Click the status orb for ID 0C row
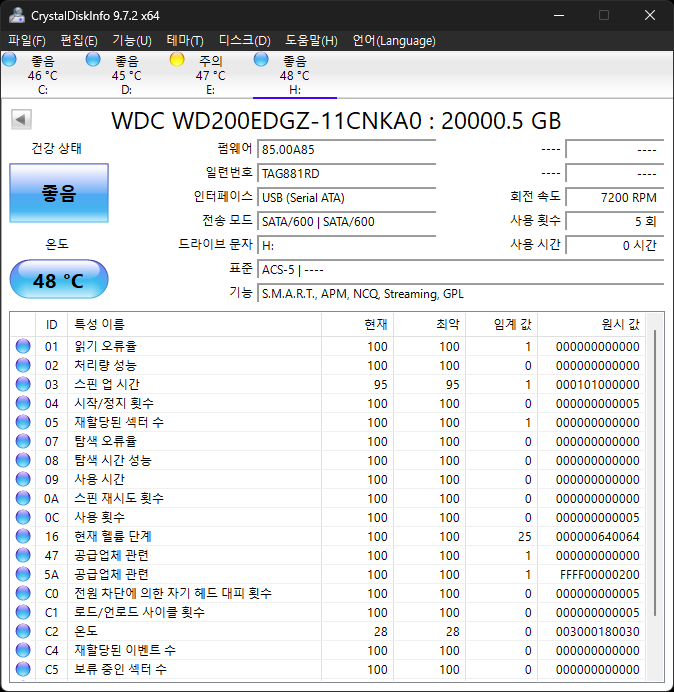The height and width of the screenshot is (692, 674). tap(23, 517)
